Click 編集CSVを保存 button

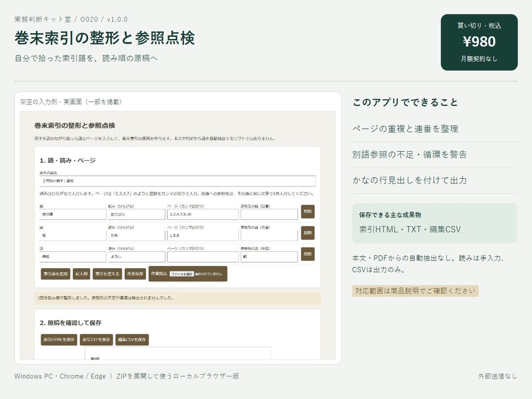point(132,340)
